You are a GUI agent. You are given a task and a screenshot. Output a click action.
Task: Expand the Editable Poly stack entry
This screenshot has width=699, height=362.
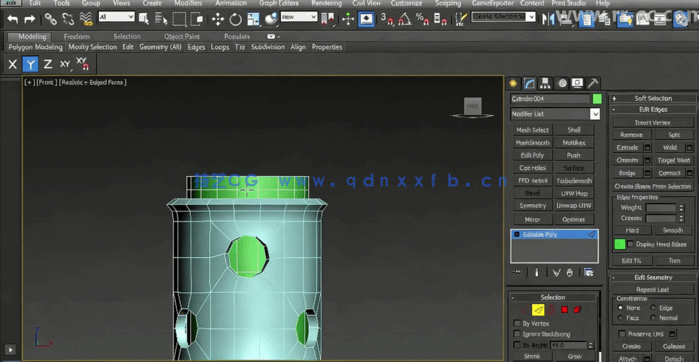517,234
